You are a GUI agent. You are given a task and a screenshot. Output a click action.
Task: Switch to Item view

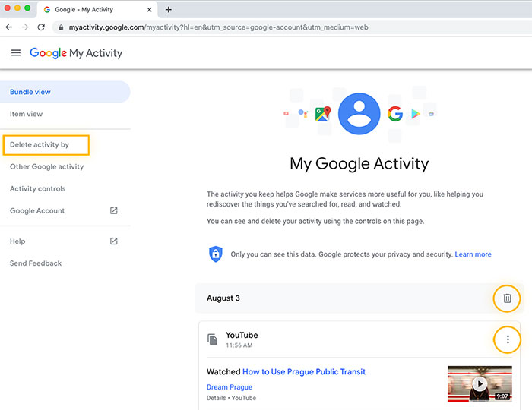(26, 114)
